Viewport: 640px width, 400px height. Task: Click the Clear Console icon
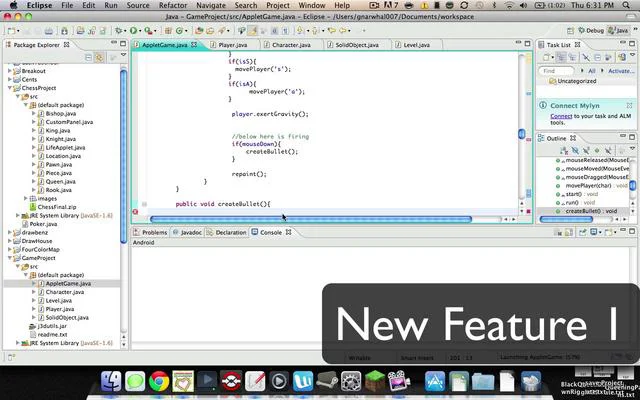tap(558, 232)
